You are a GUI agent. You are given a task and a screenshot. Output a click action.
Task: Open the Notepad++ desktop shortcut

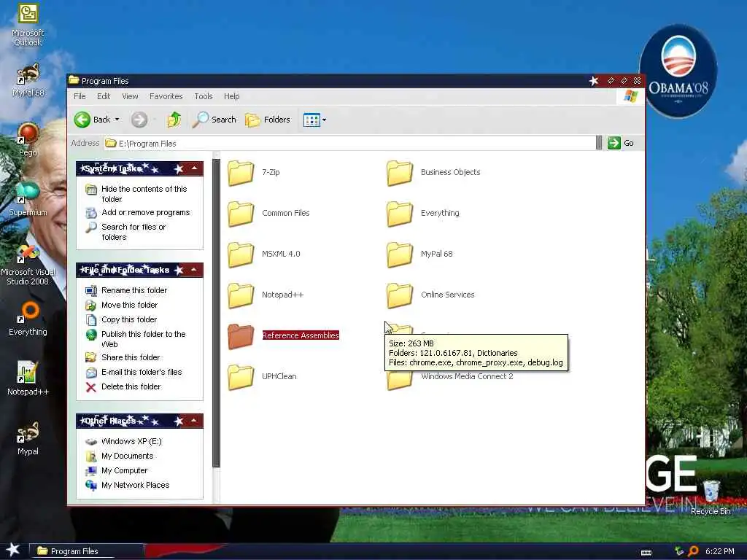coord(28,378)
